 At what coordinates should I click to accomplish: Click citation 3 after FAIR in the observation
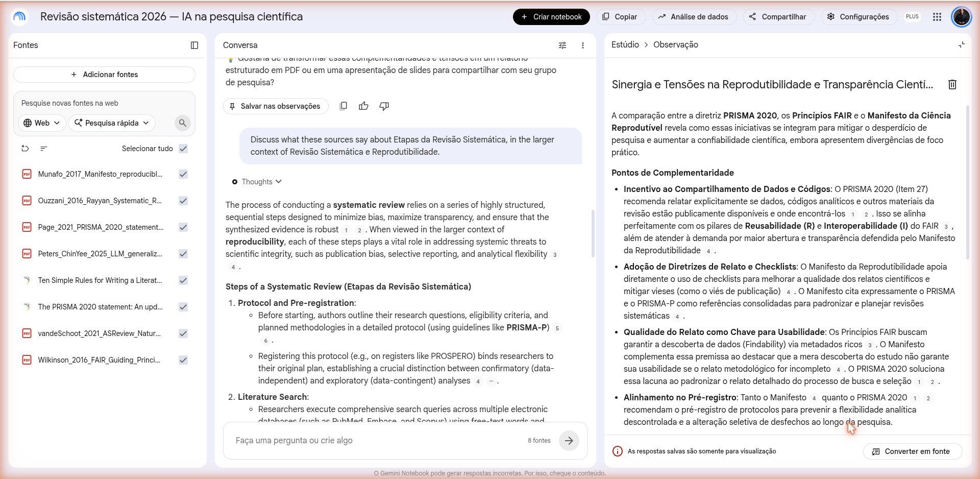[946, 227]
